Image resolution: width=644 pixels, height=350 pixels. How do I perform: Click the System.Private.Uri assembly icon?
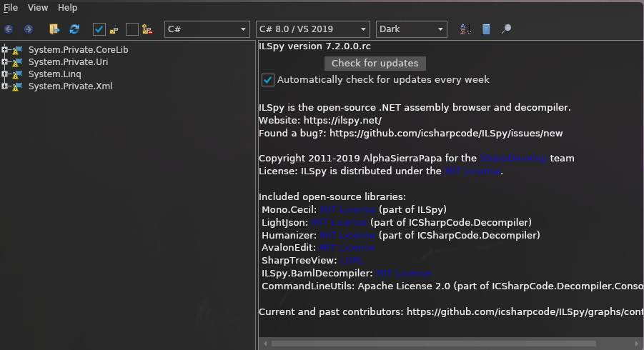pyautogui.click(x=17, y=62)
